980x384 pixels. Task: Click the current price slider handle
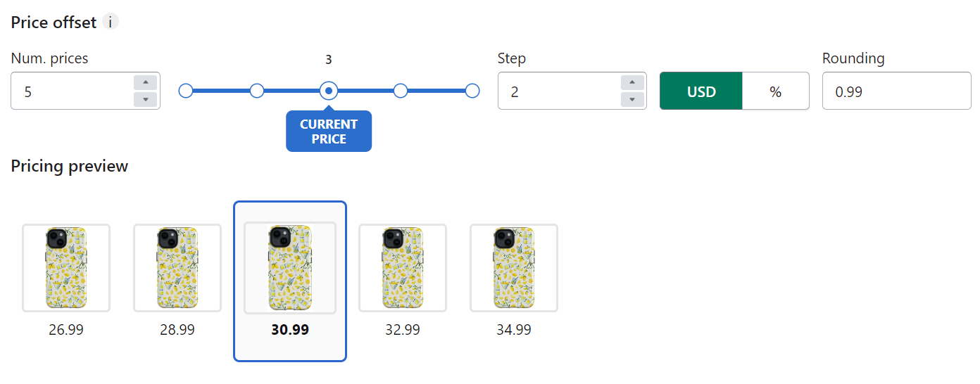pyautogui.click(x=329, y=91)
